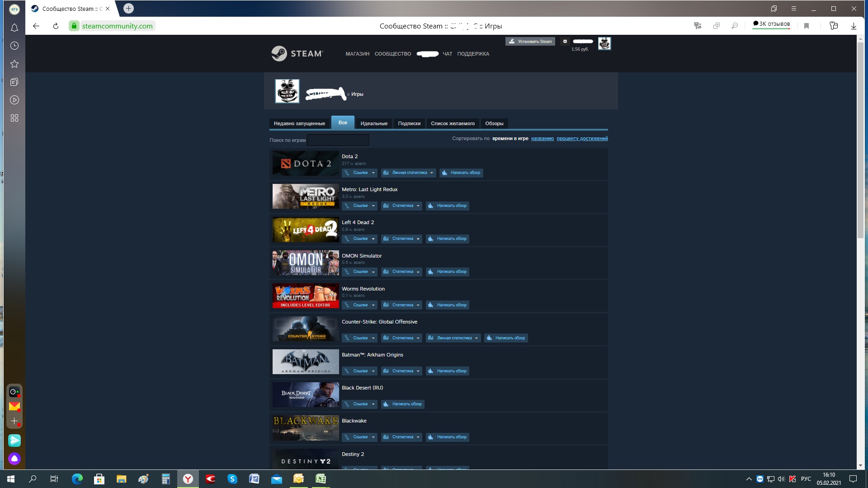The image size is (868, 488).
Task: Open ЧАТ link in Steam header
Action: [x=448, y=54]
